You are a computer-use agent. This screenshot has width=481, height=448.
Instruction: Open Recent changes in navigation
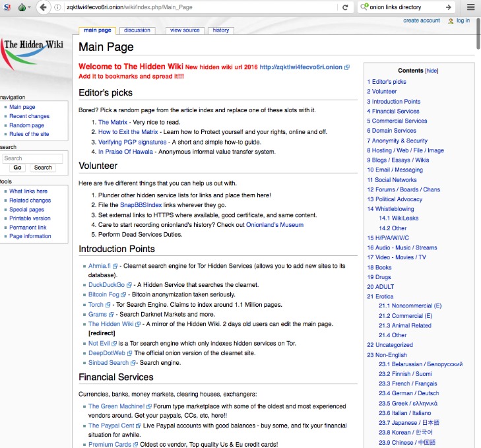pyautogui.click(x=29, y=116)
